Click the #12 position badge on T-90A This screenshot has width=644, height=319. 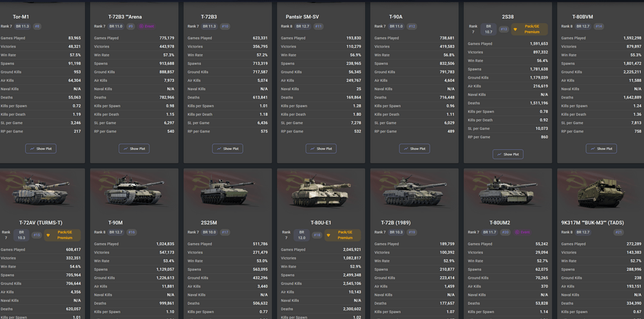pyautogui.click(x=412, y=26)
